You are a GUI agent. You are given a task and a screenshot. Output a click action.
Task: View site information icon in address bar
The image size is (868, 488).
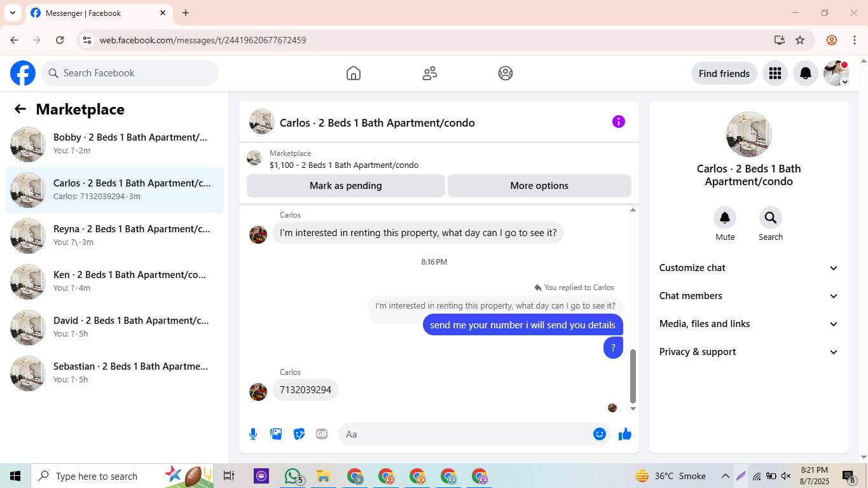click(87, 40)
